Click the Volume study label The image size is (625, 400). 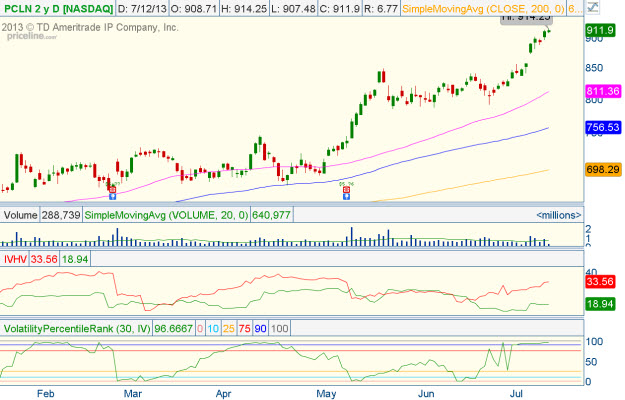19,215
